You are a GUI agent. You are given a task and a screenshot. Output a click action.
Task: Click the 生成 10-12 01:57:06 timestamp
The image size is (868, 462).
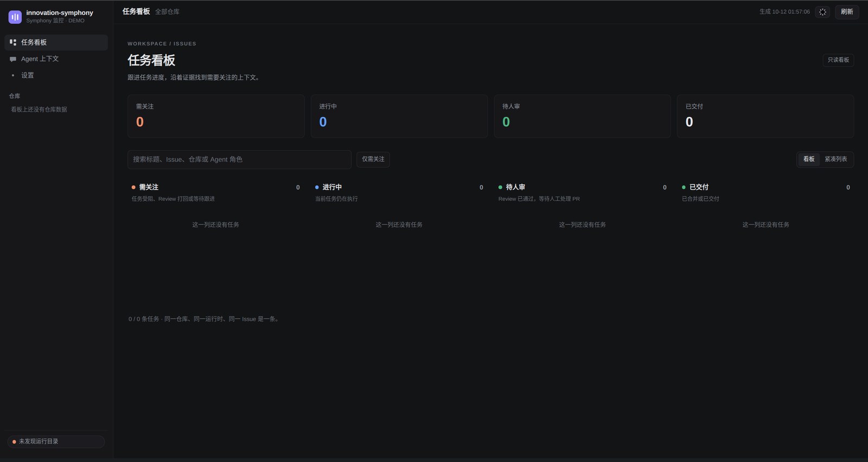coord(784,12)
